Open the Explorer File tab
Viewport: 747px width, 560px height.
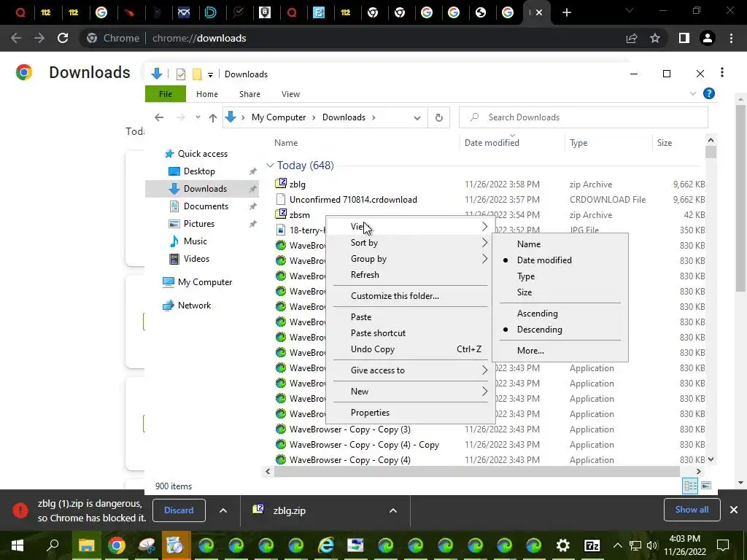[x=166, y=94]
